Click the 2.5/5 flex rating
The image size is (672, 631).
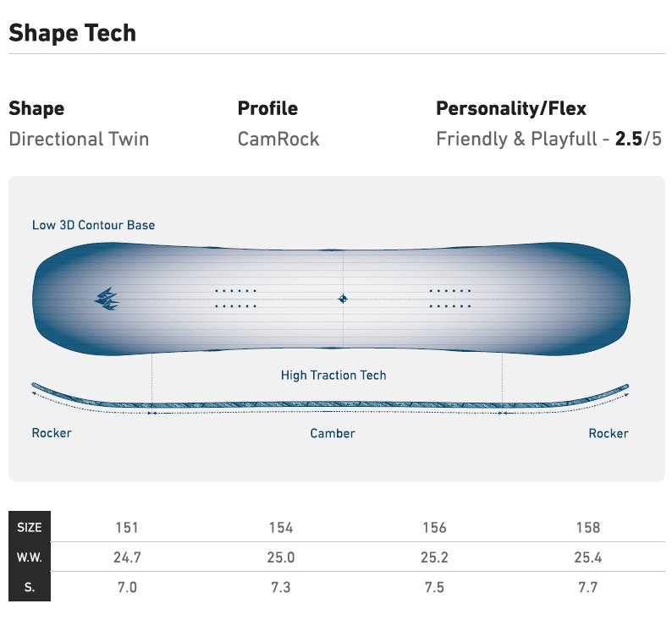tap(638, 139)
